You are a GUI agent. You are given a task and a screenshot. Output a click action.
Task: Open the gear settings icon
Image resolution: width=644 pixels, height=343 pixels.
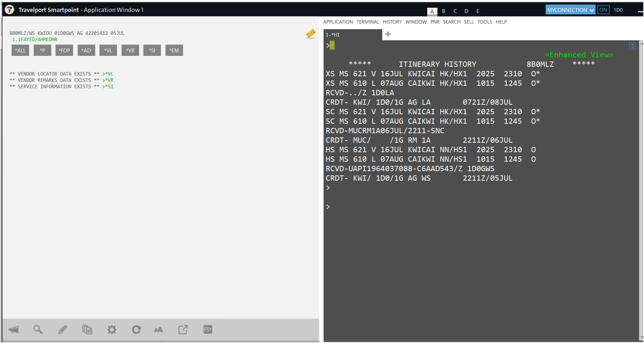point(112,330)
